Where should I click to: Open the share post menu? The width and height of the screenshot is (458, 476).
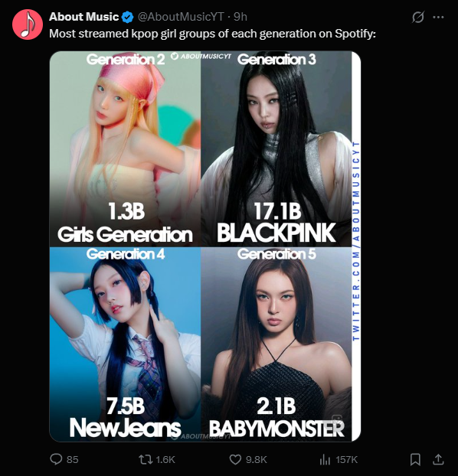(438, 459)
